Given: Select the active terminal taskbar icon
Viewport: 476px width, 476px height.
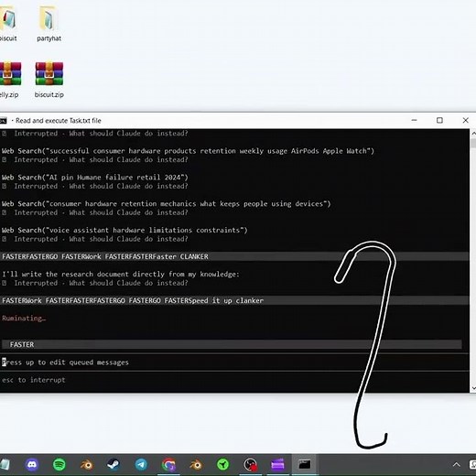Looking at the screenshot, I should pos(304,465).
